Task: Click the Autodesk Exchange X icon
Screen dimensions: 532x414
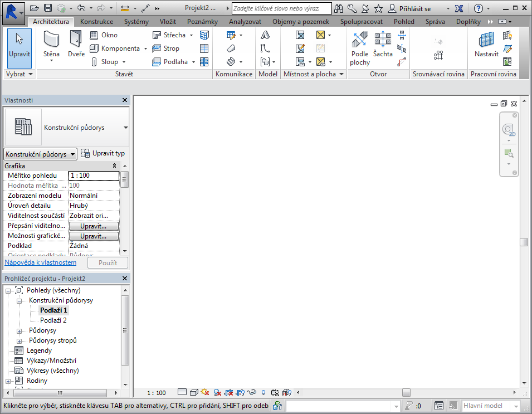Action: click(459, 8)
